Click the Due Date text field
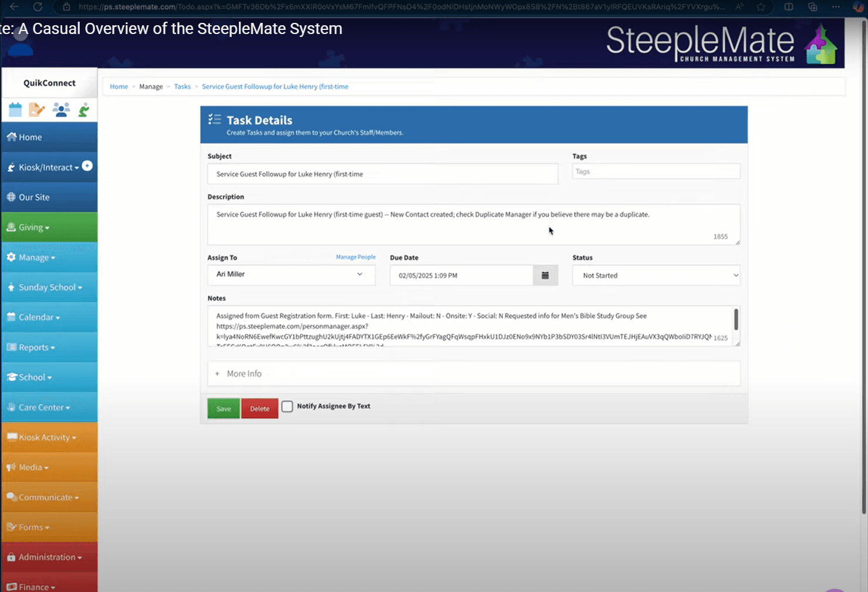 (461, 275)
